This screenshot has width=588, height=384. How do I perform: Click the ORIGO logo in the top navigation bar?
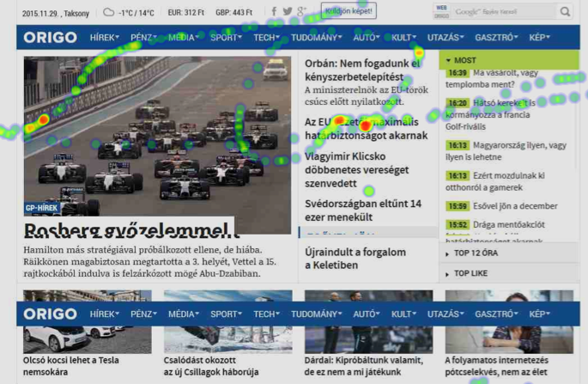[x=50, y=38]
